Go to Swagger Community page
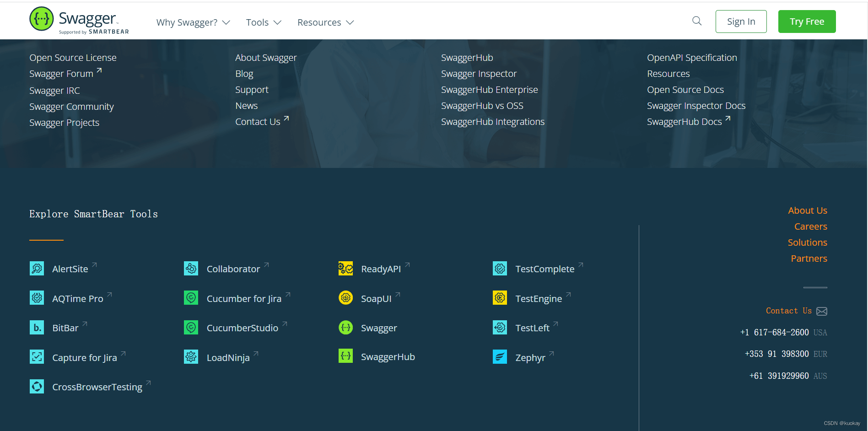This screenshot has width=868, height=431. click(x=72, y=107)
